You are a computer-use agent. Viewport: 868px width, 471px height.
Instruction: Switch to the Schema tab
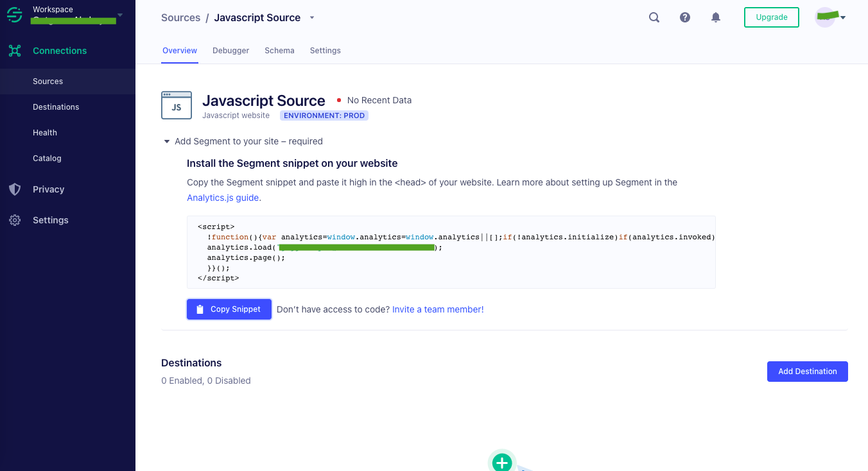[279, 51]
